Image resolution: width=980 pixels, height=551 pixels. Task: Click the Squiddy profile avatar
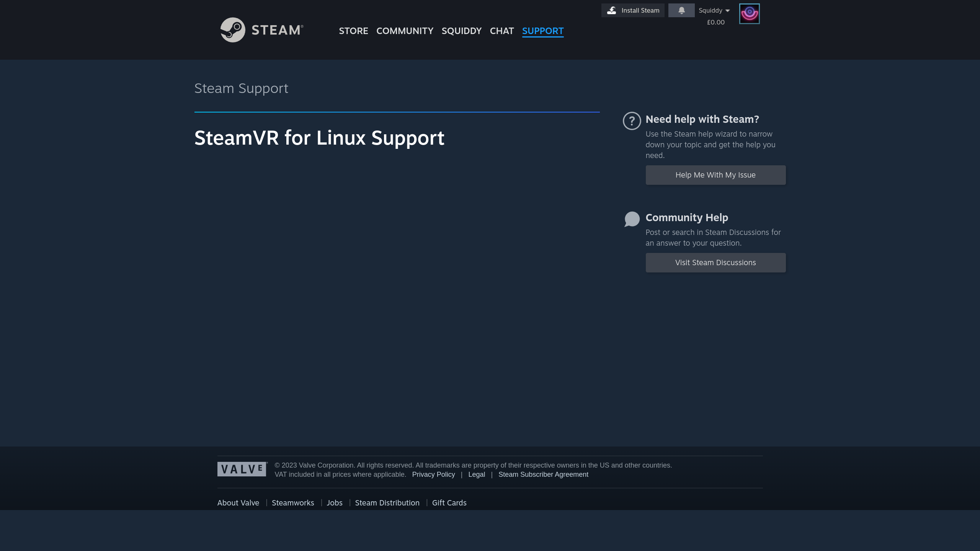point(749,14)
